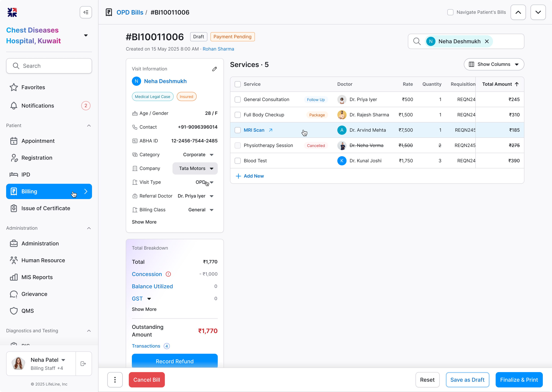Open the Show Columns dropdown
The width and height of the screenshot is (552, 392).
pos(494,65)
